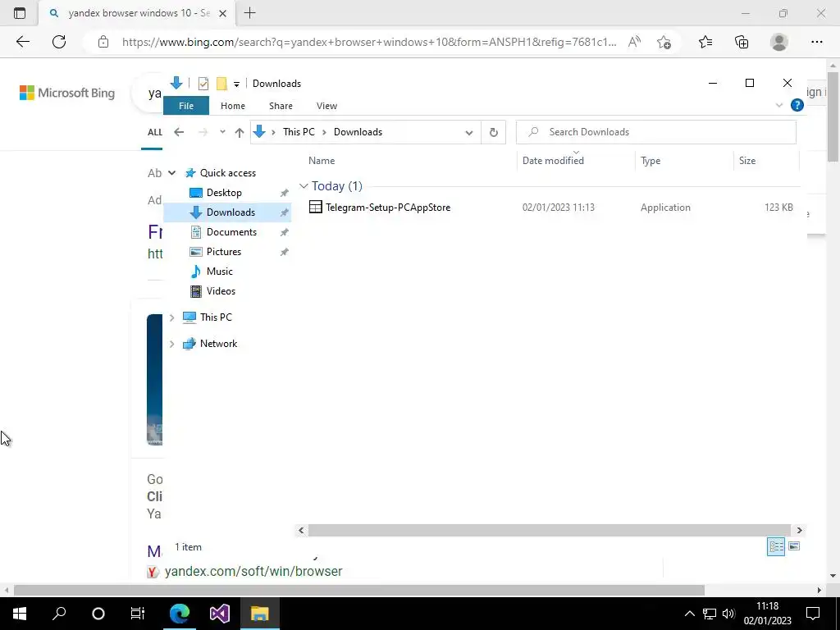840x630 pixels.
Task: Refresh the Downloads folder
Action: 493,132
